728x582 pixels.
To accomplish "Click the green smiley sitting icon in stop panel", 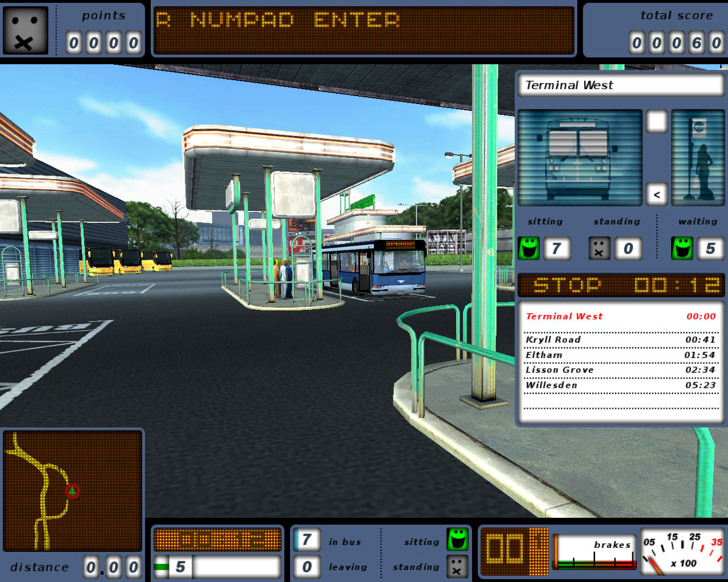I will pyautogui.click(x=528, y=248).
